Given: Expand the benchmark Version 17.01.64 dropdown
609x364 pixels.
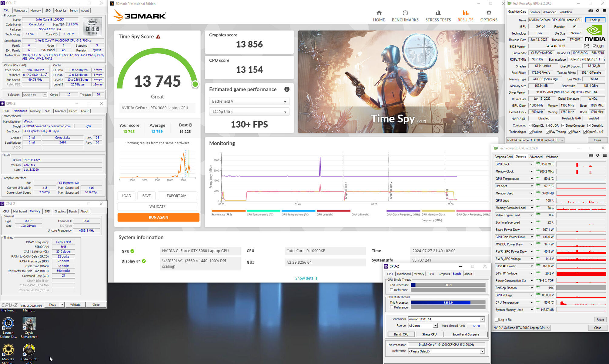Looking at the screenshot, I should (482, 319).
